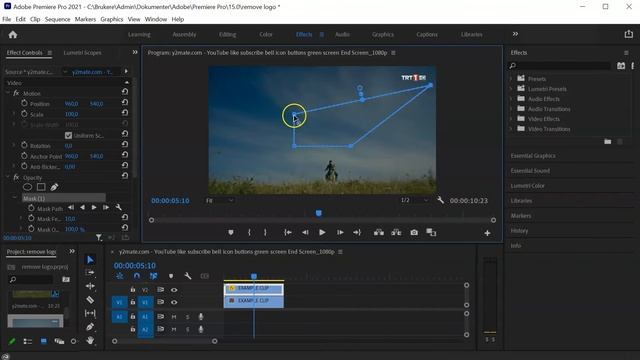Viewport: 640px width, 360px height.
Task: Open playback resolution 1/2 dropdown
Action: tap(414, 200)
